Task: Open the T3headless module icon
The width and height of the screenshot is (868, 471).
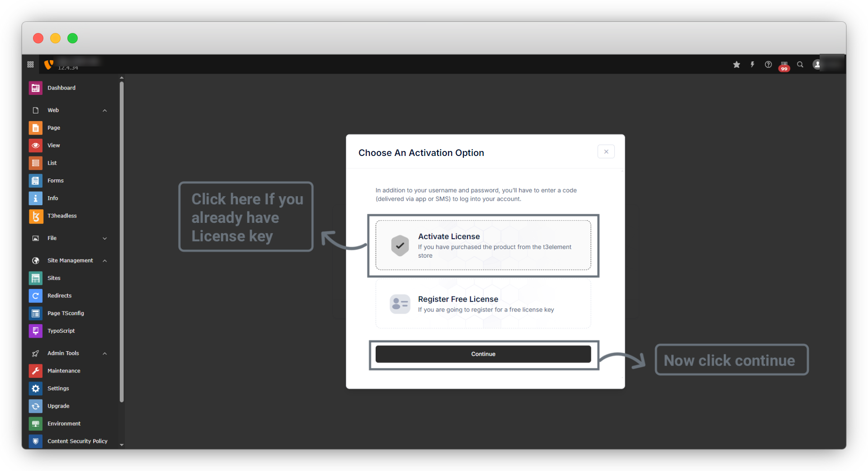Action: [x=35, y=216]
